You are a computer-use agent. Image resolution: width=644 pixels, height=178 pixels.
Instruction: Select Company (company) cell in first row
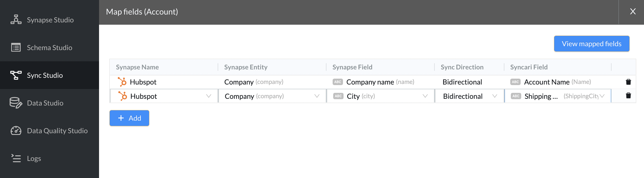coord(272,82)
